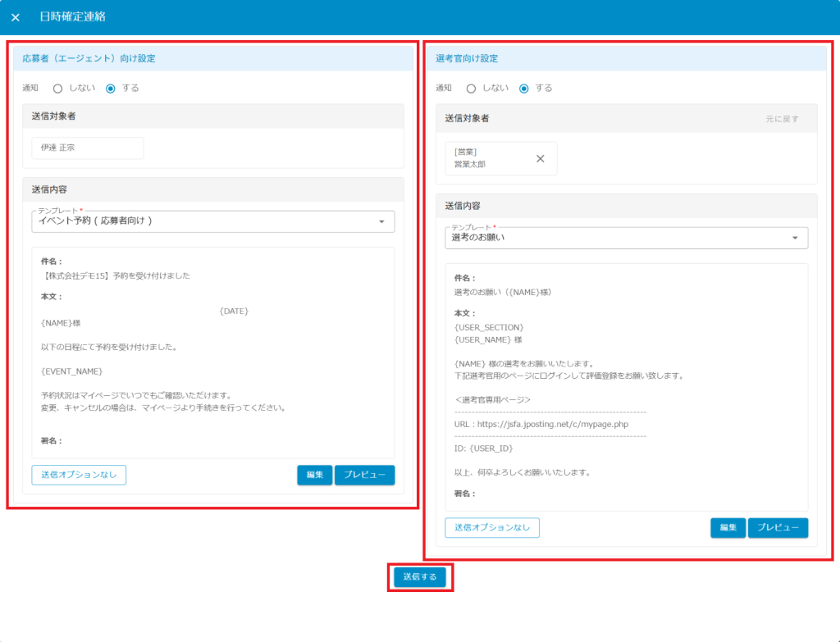Select 'しない' notification for applicant settings
The width and height of the screenshot is (840, 642).
[58, 88]
